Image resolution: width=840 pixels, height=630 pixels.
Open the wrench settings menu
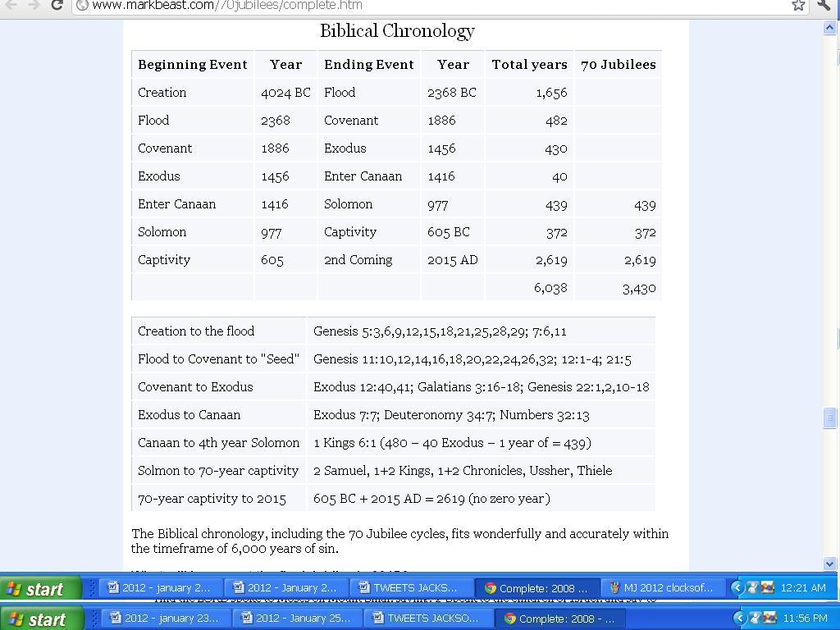click(824, 6)
